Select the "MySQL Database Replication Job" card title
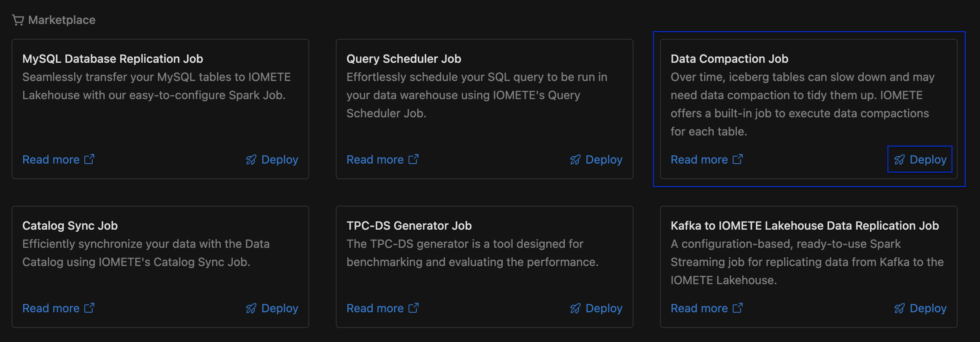Image resolution: width=980 pixels, height=342 pixels. [x=113, y=59]
